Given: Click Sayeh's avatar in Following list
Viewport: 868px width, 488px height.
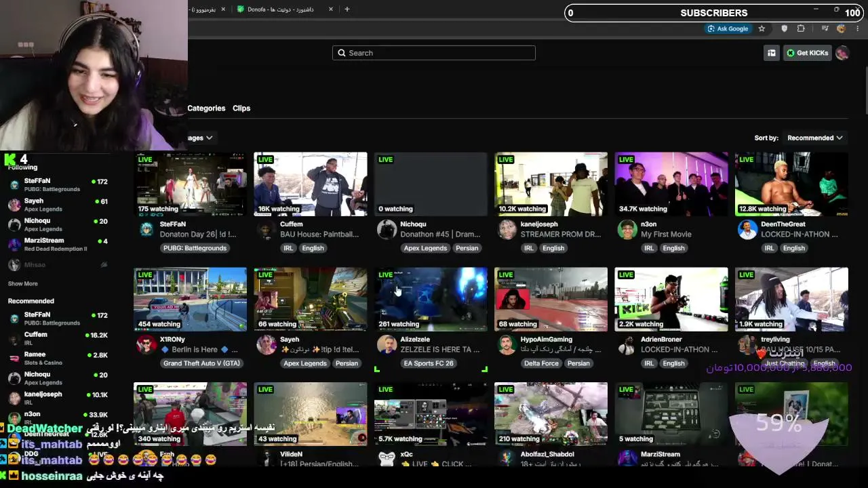Looking at the screenshot, I should pos(14,205).
